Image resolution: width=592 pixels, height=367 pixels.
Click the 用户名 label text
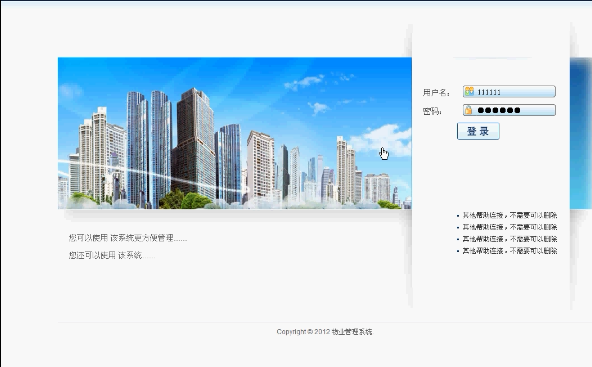pos(436,93)
